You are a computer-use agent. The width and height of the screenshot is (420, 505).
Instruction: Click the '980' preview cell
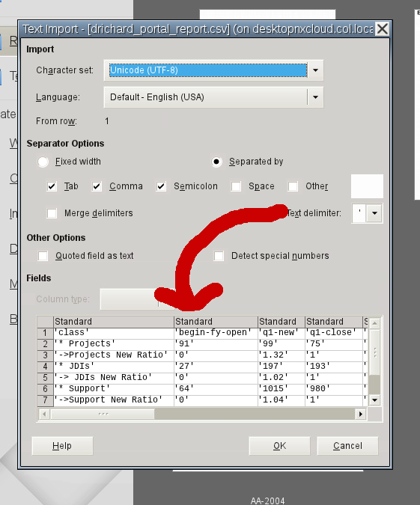pos(334,388)
